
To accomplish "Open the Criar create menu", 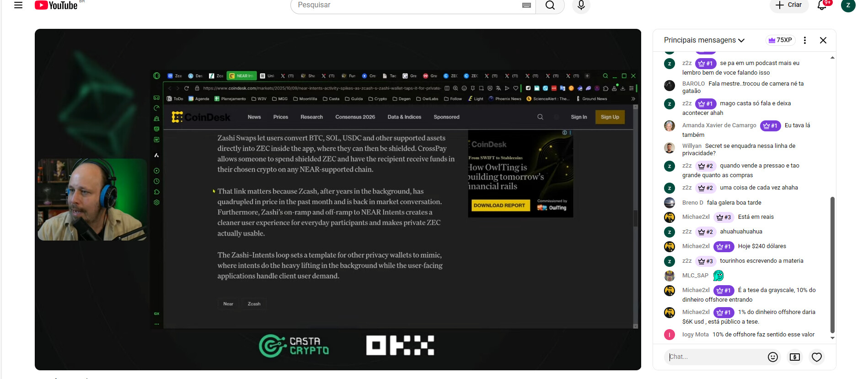I will click(789, 5).
